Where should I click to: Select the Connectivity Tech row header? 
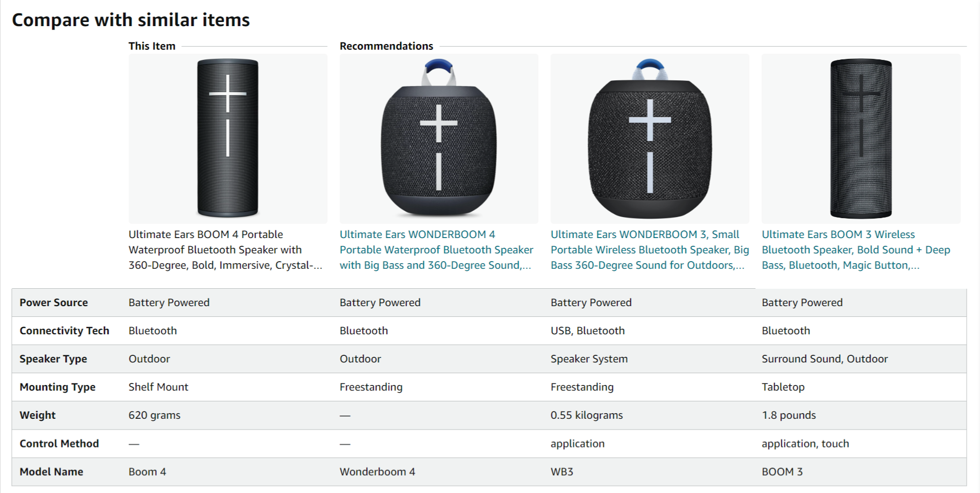pyautogui.click(x=65, y=331)
